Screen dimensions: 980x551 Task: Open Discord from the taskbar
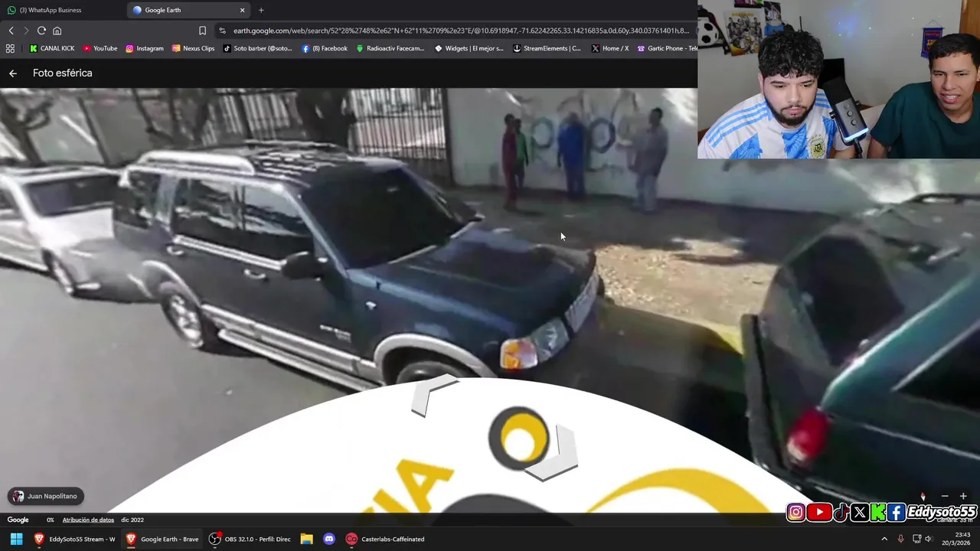tap(329, 539)
